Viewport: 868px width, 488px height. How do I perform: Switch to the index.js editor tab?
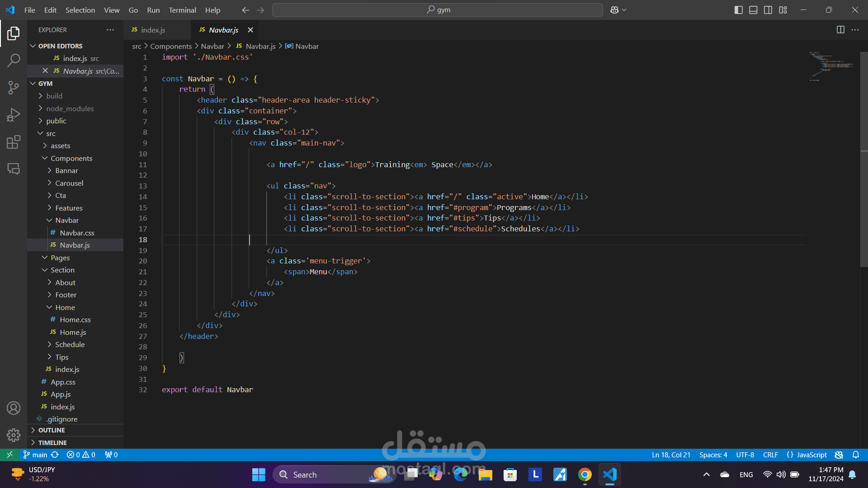[x=153, y=30]
